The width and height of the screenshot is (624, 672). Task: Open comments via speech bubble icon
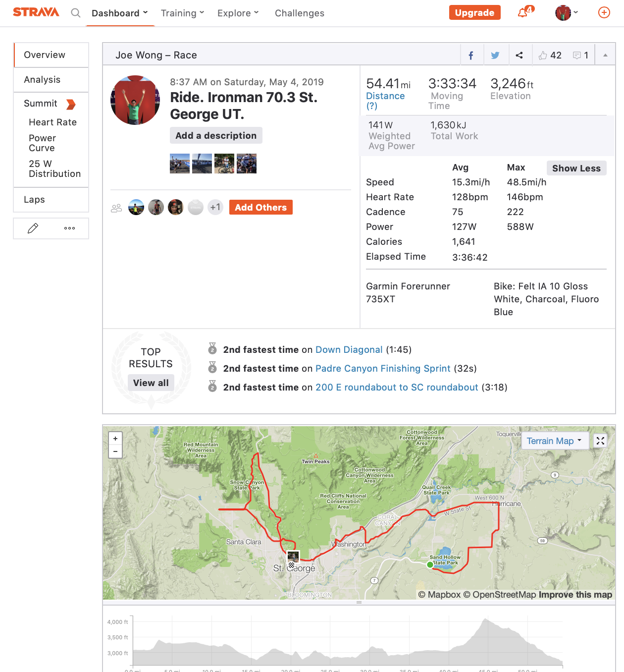577,56
